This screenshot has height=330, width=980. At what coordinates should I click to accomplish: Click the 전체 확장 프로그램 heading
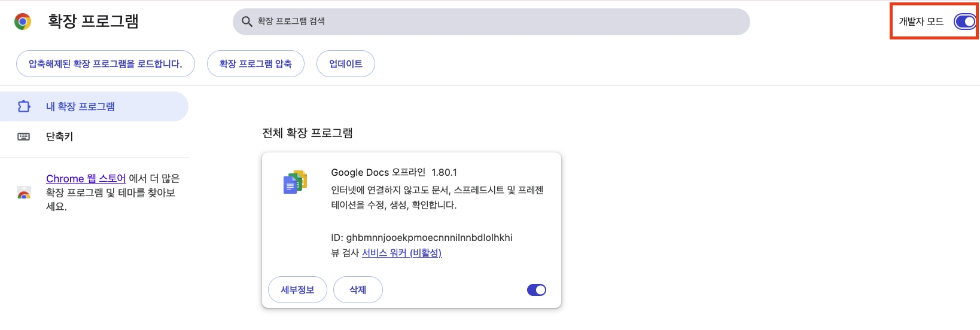[x=308, y=133]
